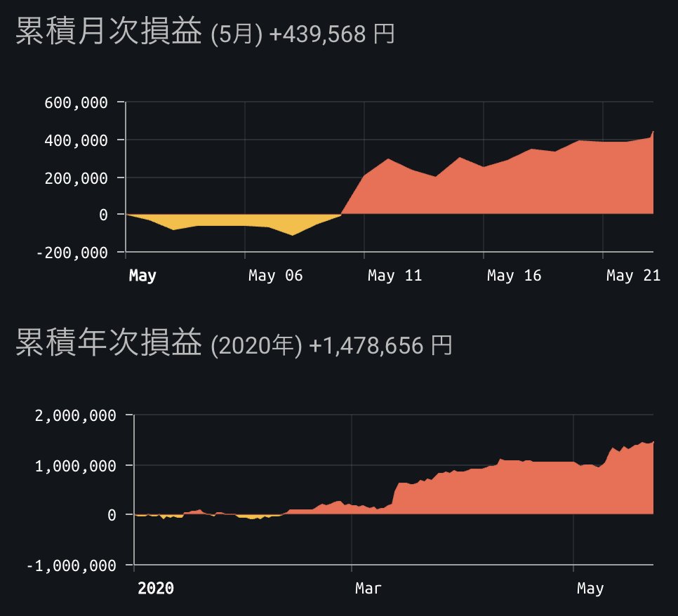This screenshot has height=616, width=678.
Task: Click the bold May x-axis label on monthly chart
Action: tap(142, 275)
